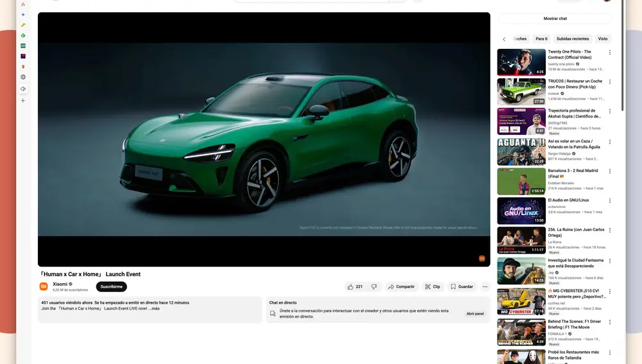This screenshot has height=364, width=642.
Task: Expand the description with ...más
Action: pos(154,308)
